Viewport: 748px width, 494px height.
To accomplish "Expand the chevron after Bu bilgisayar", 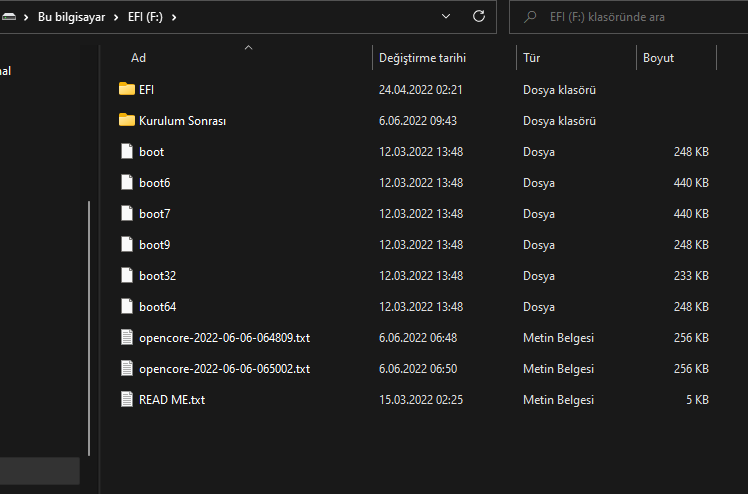I will coord(117,17).
